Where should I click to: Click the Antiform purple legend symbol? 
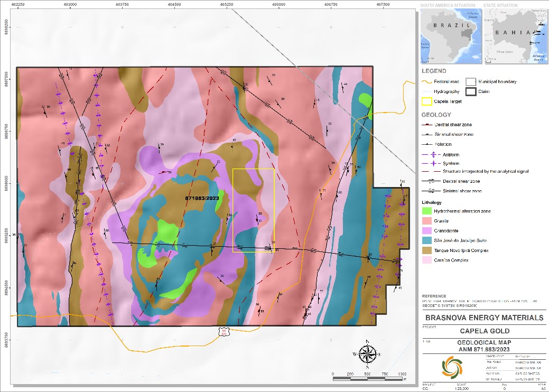(x=431, y=154)
